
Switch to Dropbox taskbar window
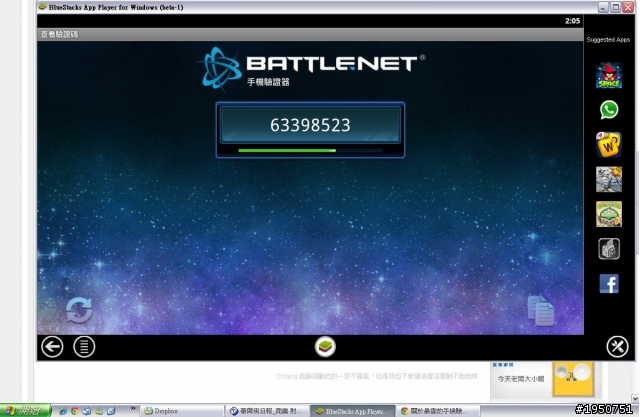(182, 411)
